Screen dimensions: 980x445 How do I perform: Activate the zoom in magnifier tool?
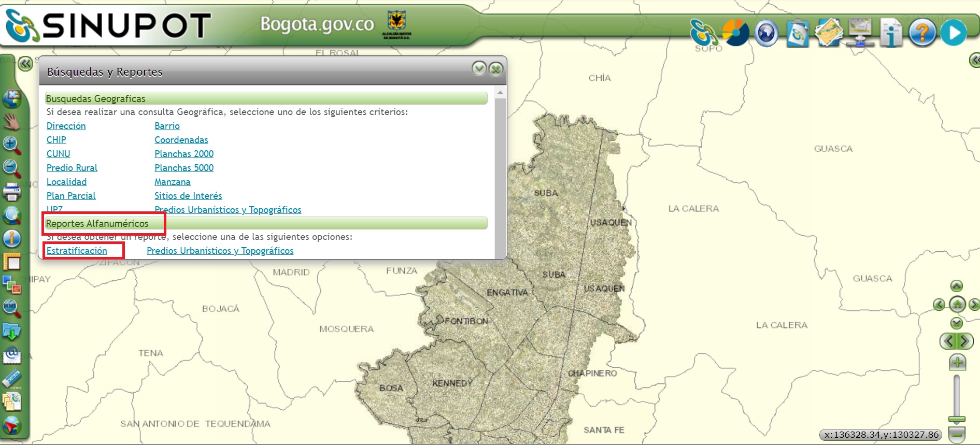point(11,145)
